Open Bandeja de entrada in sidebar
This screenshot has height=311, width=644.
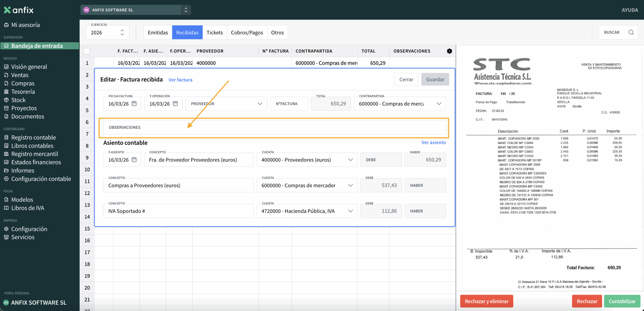tap(37, 46)
